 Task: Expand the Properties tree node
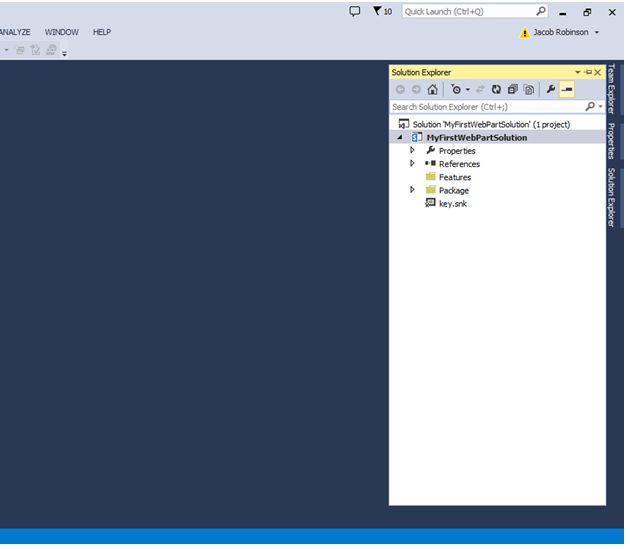click(412, 150)
